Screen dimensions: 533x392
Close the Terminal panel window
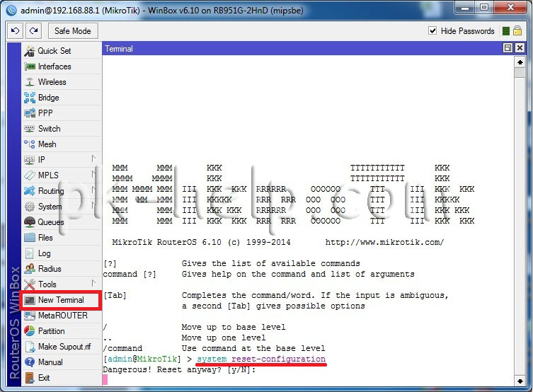[520, 48]
